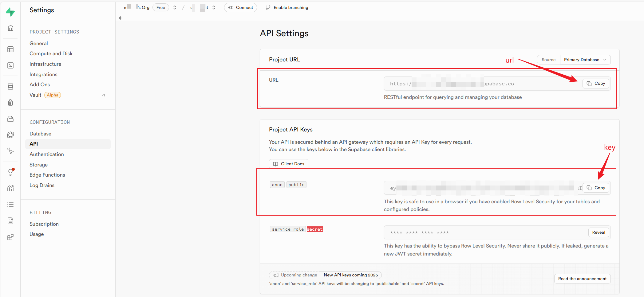This screenshot has height=297, width=644.
Task: Click the Free plan badge
Action: click(161, 7)
